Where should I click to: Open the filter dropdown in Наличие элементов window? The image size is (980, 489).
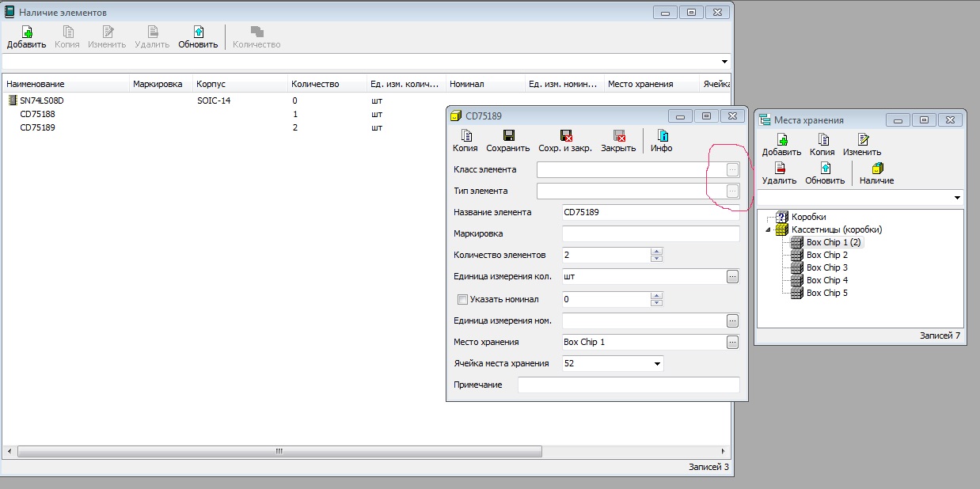click(724, 62)
